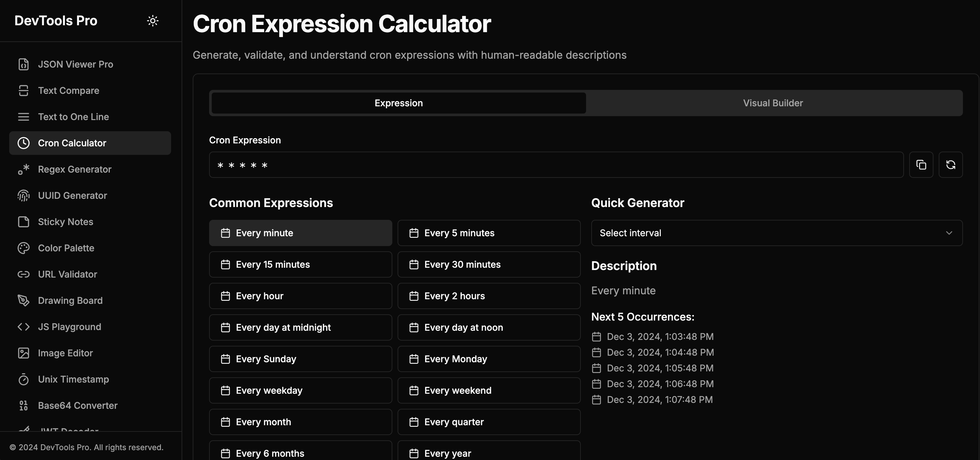Choose the Every day at midnight preset
This screenshot has height=460, width=980.
tap(300, 327)
